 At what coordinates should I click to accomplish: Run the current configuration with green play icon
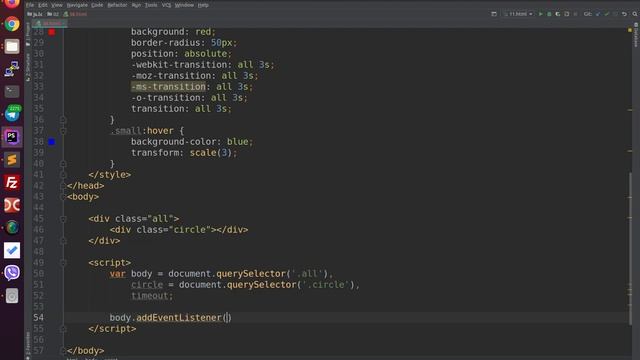540,14
